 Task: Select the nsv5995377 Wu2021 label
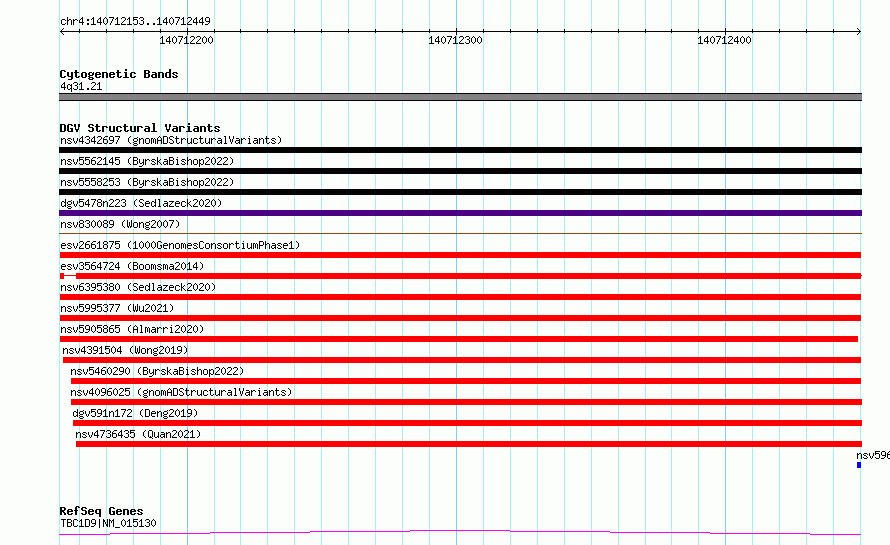click(117, 308)
